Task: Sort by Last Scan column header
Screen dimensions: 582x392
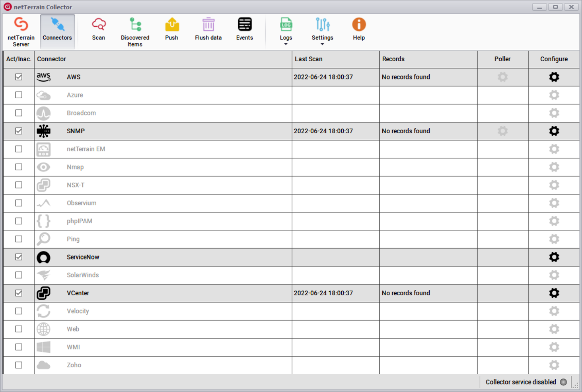Action: (309, 59)
